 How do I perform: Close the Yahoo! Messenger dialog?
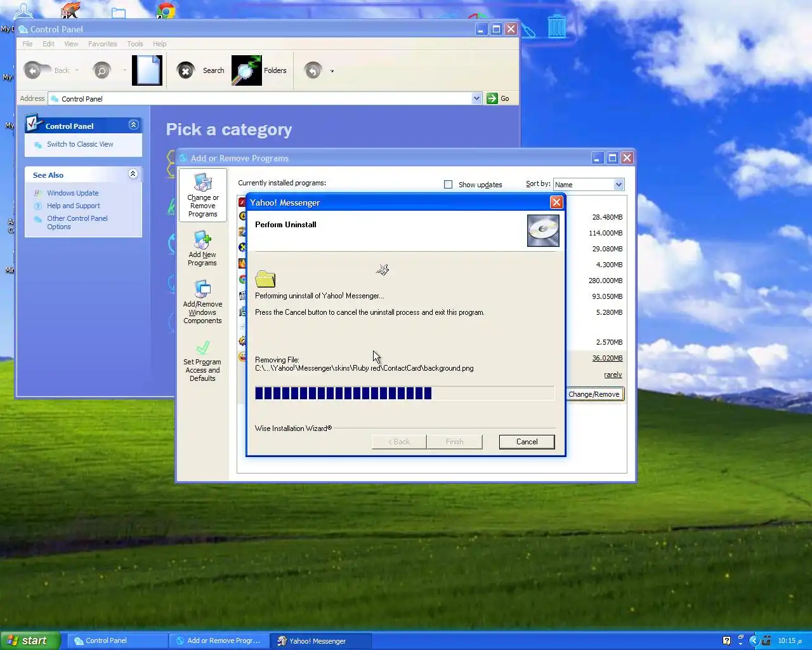(556, 202)
